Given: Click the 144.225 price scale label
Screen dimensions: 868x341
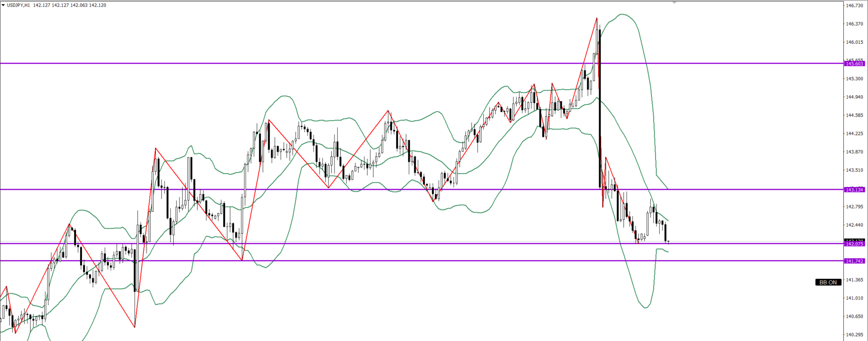Looking at the screenshot, I should (x=854, y=133).
